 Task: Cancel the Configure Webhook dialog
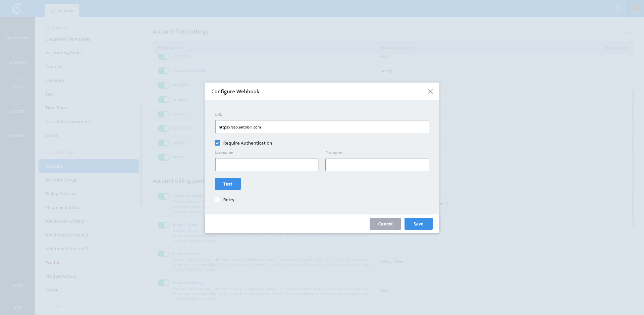(x=385, y=224)
